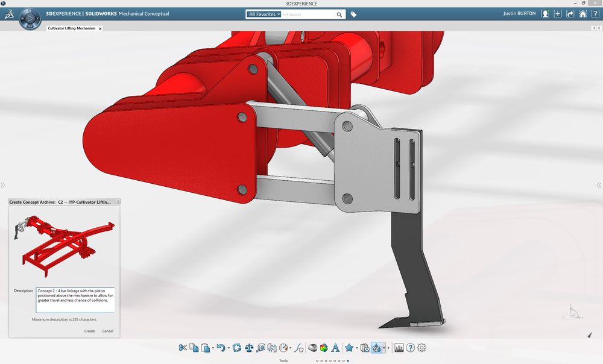Open the Help question mark in bottom toolbar
This screenshot has width=603, height=364.
tap(410, 348)
